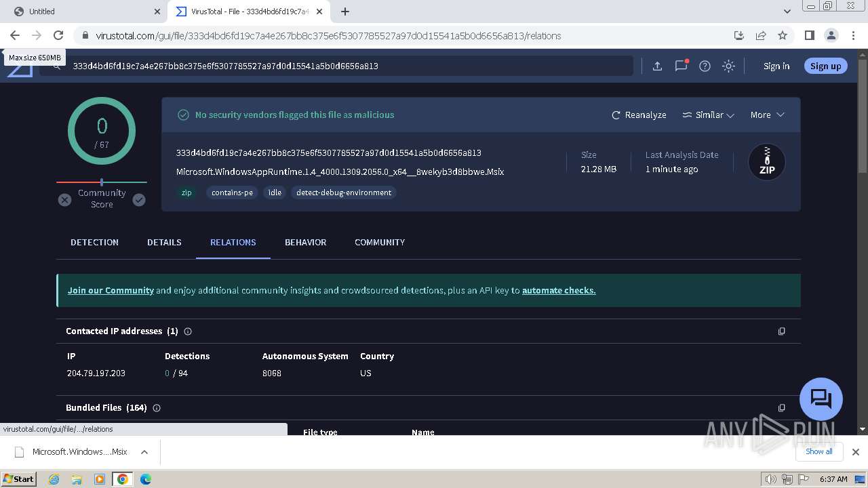Click the install/download icon in address bar
The height and width of the screenshot is (488, 868).
pos(739,35)
